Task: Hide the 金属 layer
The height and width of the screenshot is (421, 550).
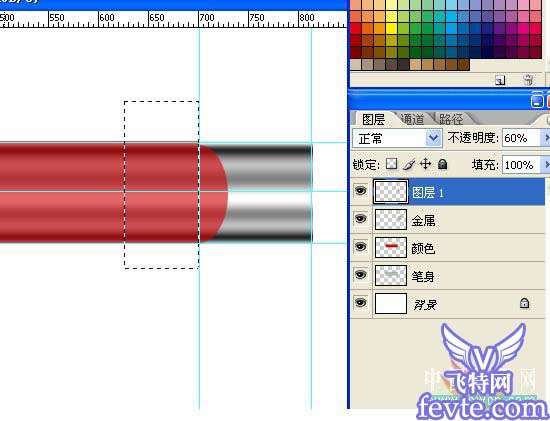Action: click(361, 219)
